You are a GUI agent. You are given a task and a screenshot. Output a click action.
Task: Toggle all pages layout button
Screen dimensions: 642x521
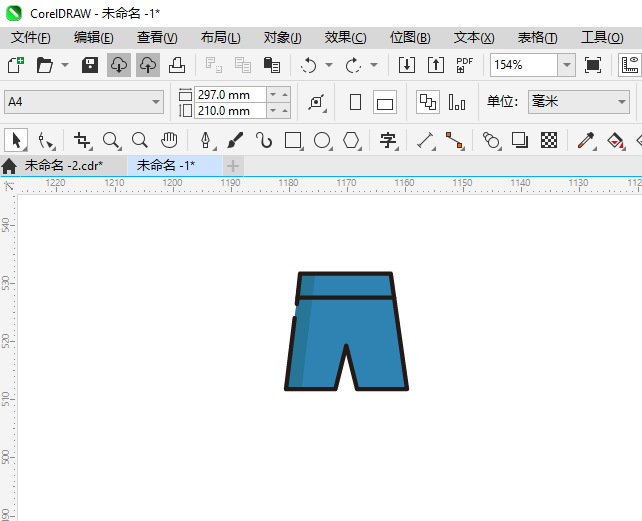tap(428, 102)
